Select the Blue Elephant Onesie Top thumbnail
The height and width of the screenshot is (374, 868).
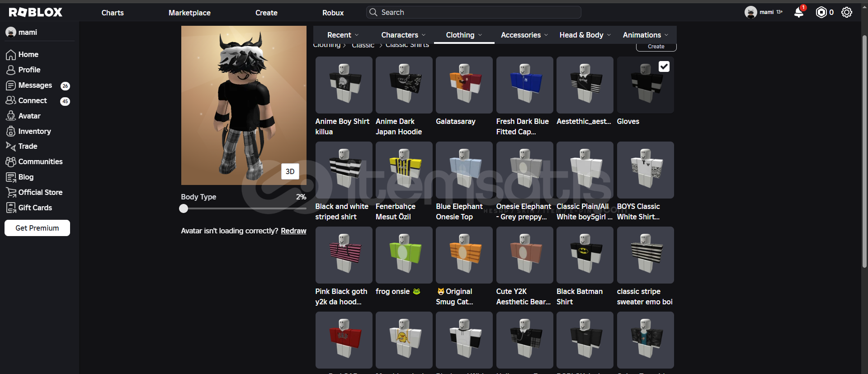[464, 170]
